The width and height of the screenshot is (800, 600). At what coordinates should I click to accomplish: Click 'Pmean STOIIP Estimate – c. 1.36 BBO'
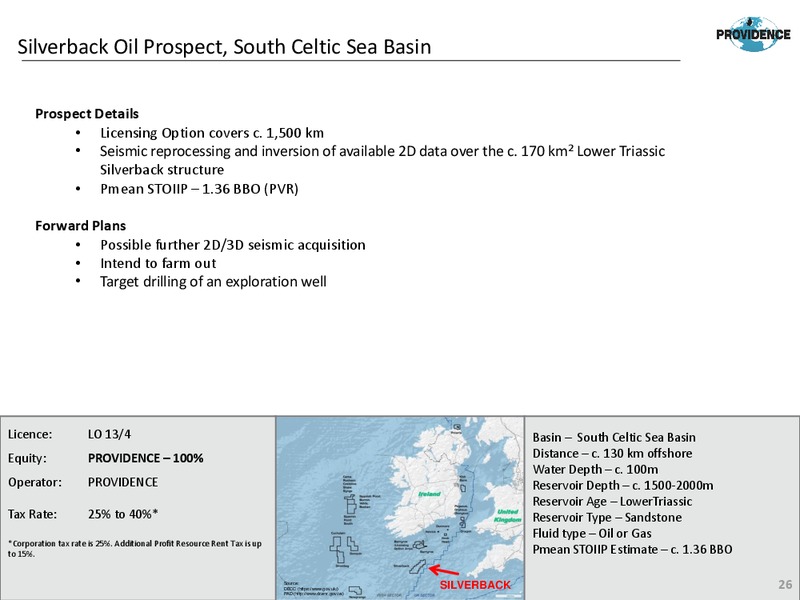632,549
